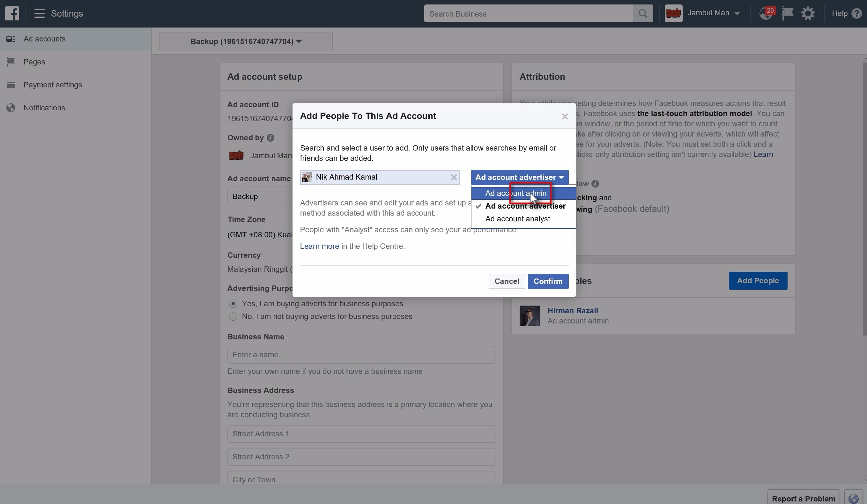Click Hirman Razali's profile photo
The height and width of the screenshot is (504, 867).
pyautogui.click(x=530, y=315)
